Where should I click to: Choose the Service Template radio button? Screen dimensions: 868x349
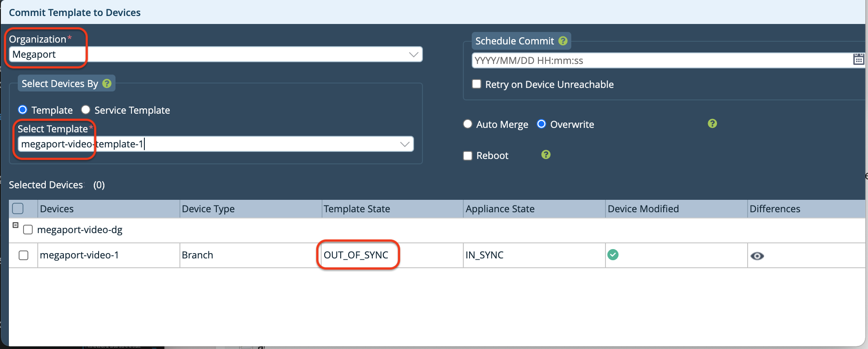point(86,110)
